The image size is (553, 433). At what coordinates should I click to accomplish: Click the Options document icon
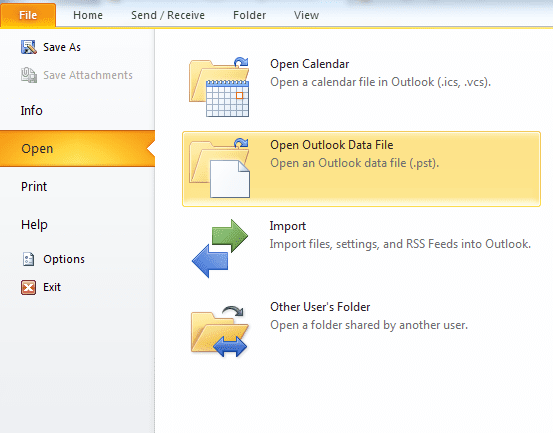(x=29, y=259)
